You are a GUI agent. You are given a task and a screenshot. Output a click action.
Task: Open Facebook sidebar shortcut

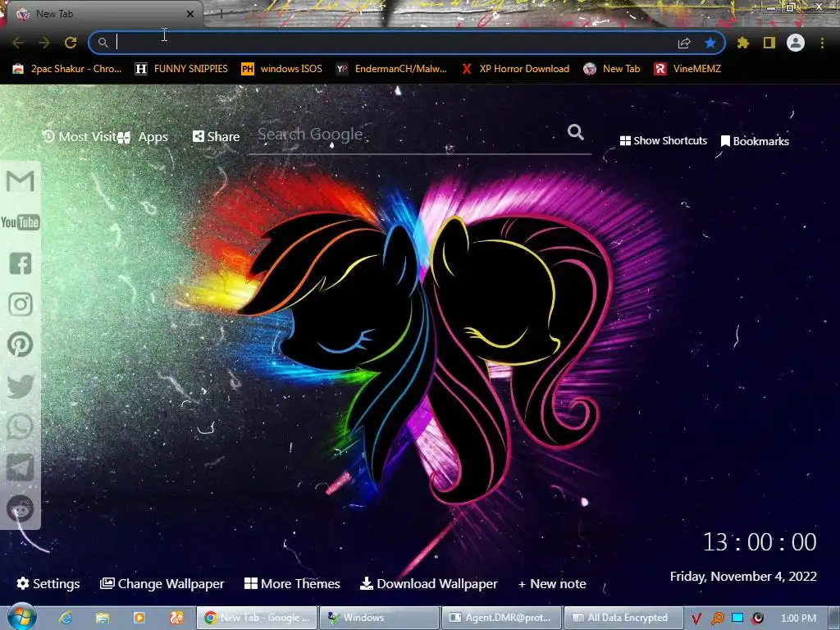coord(21,263)
